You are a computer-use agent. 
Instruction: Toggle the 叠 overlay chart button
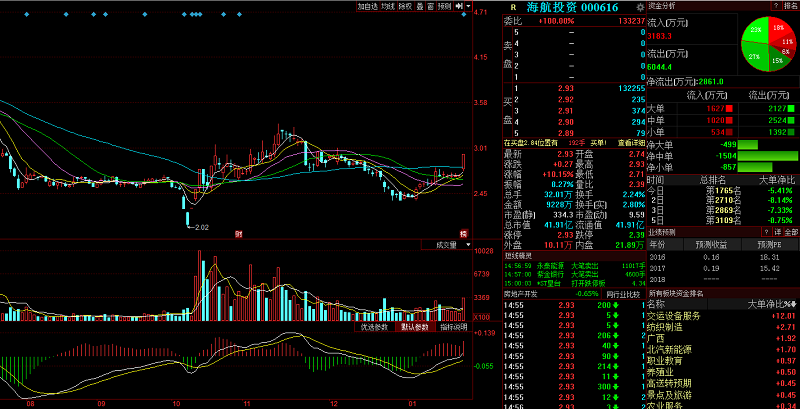coord(418,6)
